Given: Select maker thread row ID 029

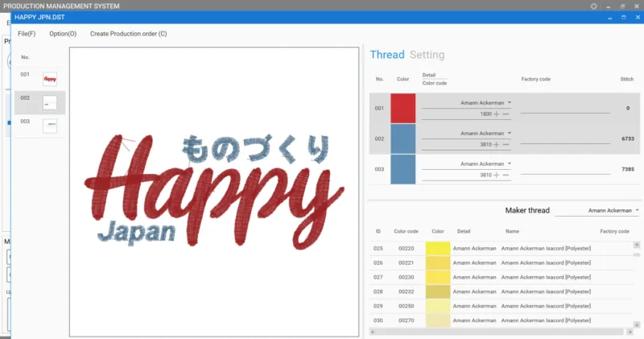Looking at the screenshot, I should coord(501,306).
